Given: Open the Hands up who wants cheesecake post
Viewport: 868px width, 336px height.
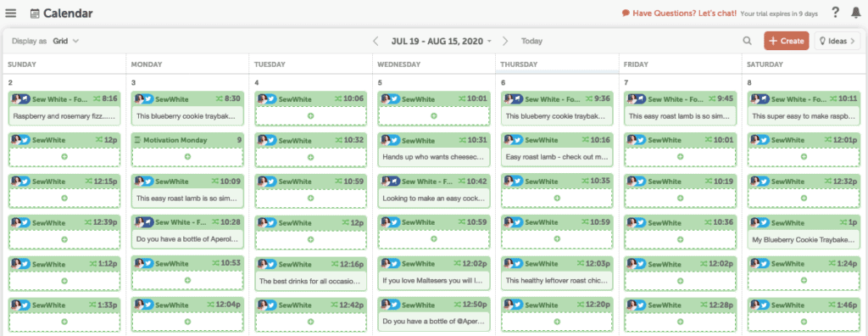Looking at the screenshot, I should pos(433,157).
